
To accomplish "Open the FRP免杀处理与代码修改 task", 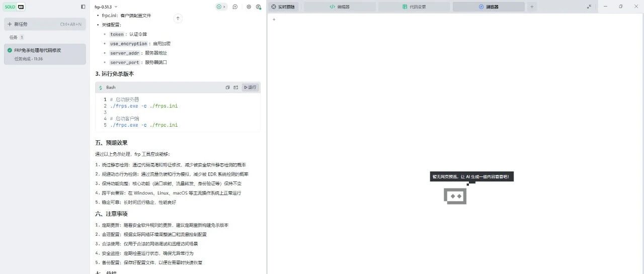I will tap(45, 54).
